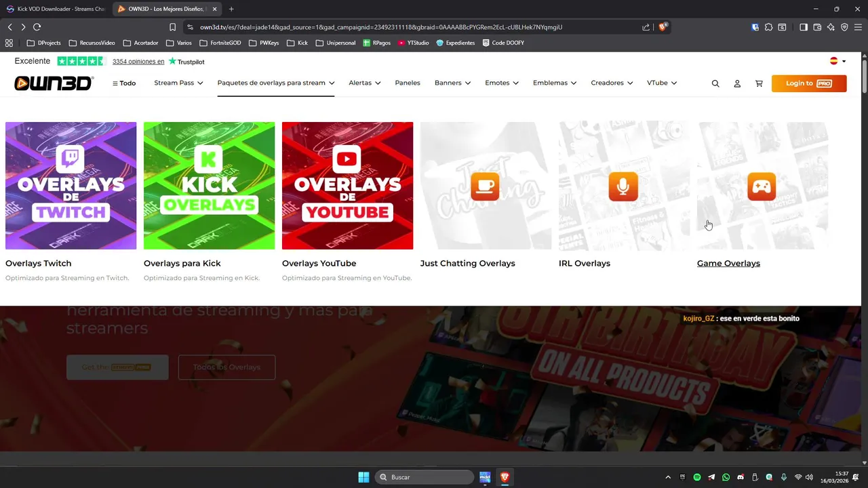Image resolution: width=868 pixels, height=488 pixels.
Task: Open the Brave Wallet icon
Action: tap(817, 27)
